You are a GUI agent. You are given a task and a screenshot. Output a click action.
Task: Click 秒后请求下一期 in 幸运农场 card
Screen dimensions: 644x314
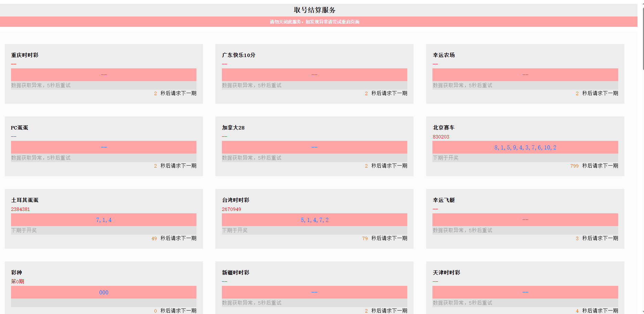pos(600,93)
